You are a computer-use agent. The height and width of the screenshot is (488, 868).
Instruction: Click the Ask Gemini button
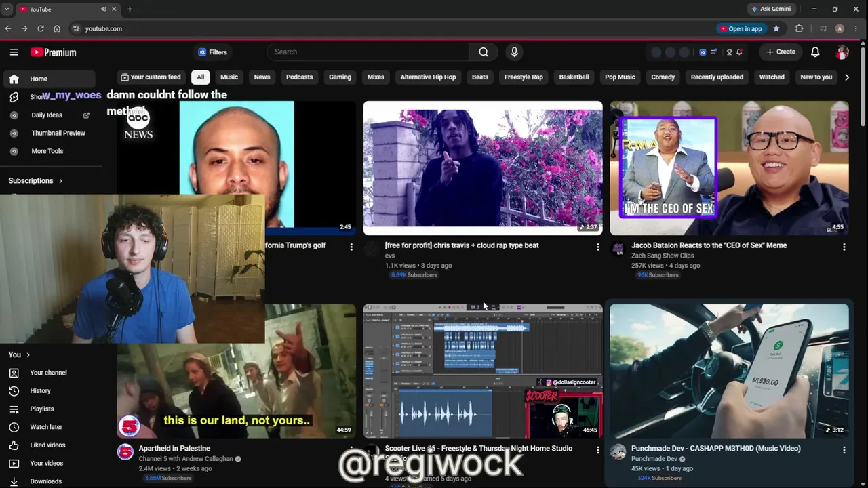pos(771,9)
